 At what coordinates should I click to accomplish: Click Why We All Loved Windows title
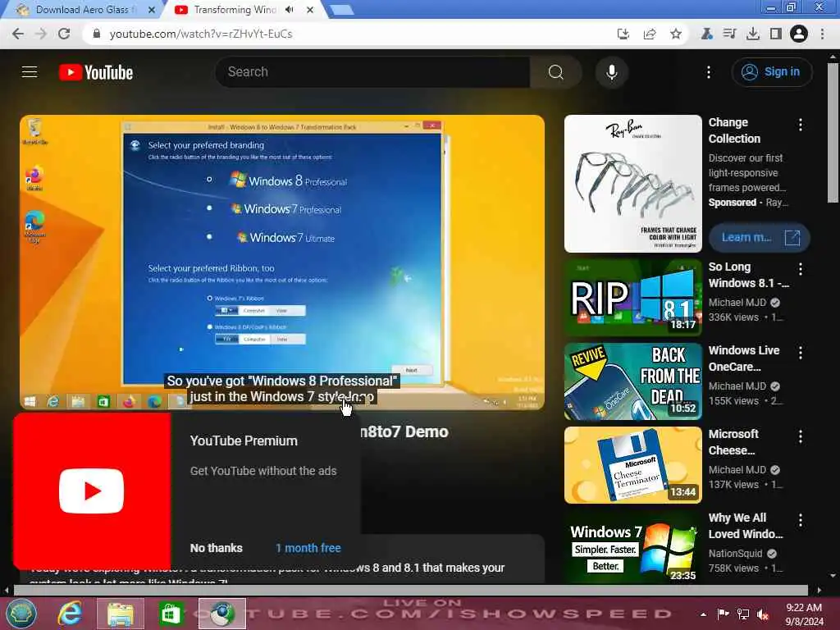pos(746,526)
